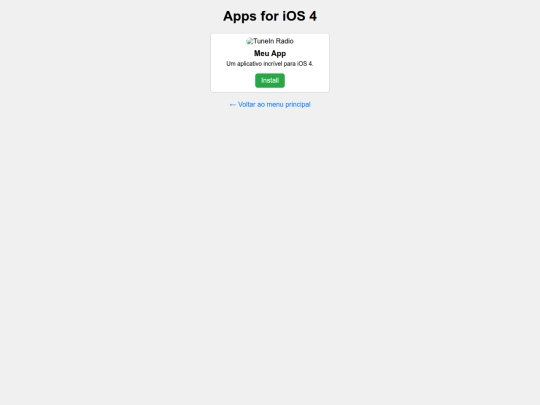Select the TuneIn Radio image alt text
Image resolution: width=540 pixels, height=405 pixels.
tap(273, 41)
